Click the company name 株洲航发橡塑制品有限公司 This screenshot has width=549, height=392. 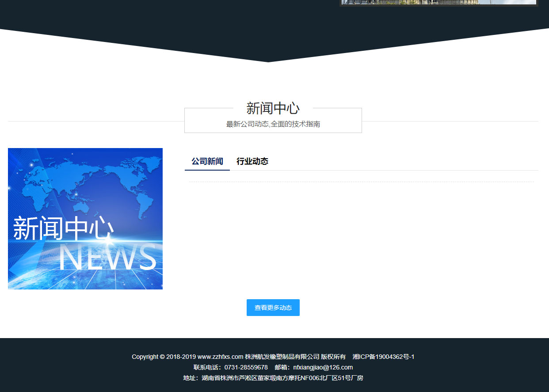pos(282,357)
